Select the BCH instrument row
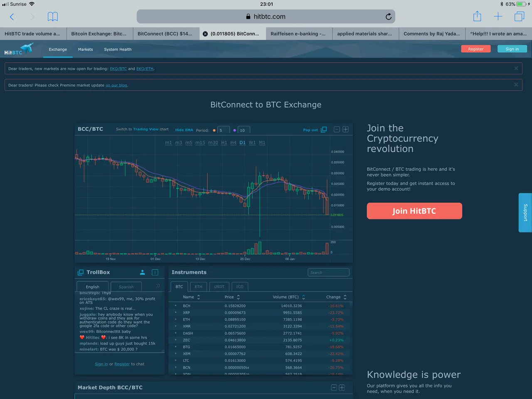Screen dimensions: 532x399 (x=260, y=306)
